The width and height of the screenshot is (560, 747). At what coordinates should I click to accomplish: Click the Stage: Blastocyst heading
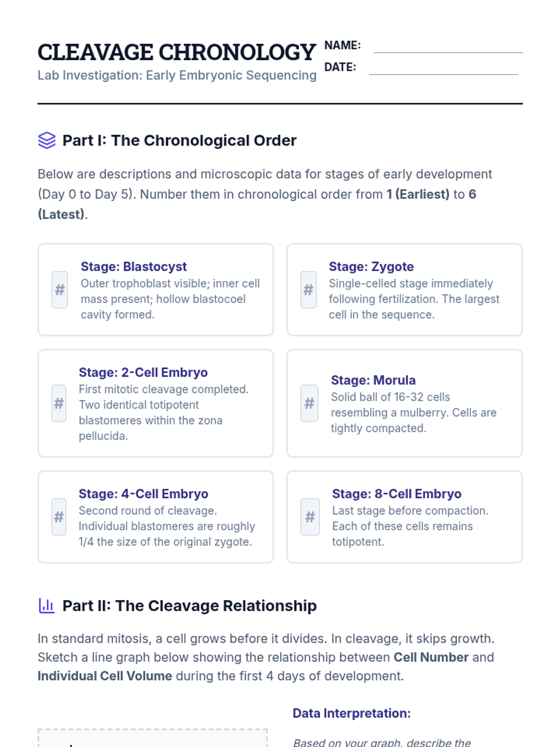133,267
